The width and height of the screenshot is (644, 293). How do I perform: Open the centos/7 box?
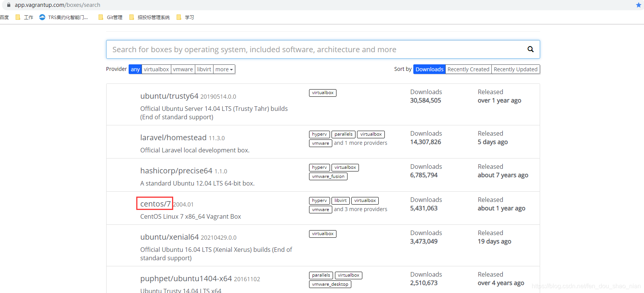tap(155, 204)
